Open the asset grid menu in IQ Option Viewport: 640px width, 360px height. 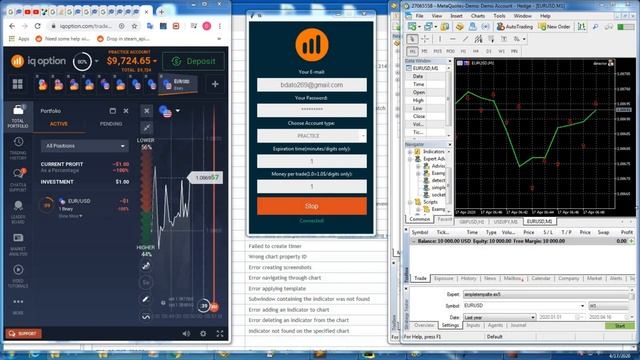tap(18, 84)
